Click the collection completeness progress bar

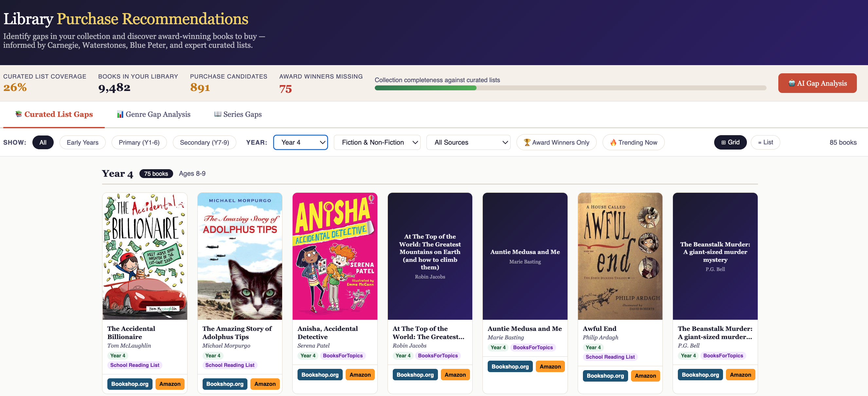point(570,88)
